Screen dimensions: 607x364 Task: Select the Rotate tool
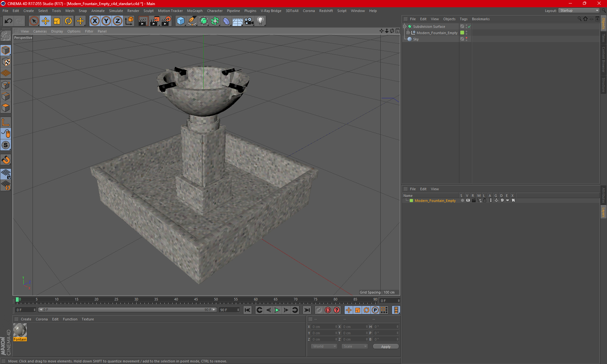coord(68,21)
